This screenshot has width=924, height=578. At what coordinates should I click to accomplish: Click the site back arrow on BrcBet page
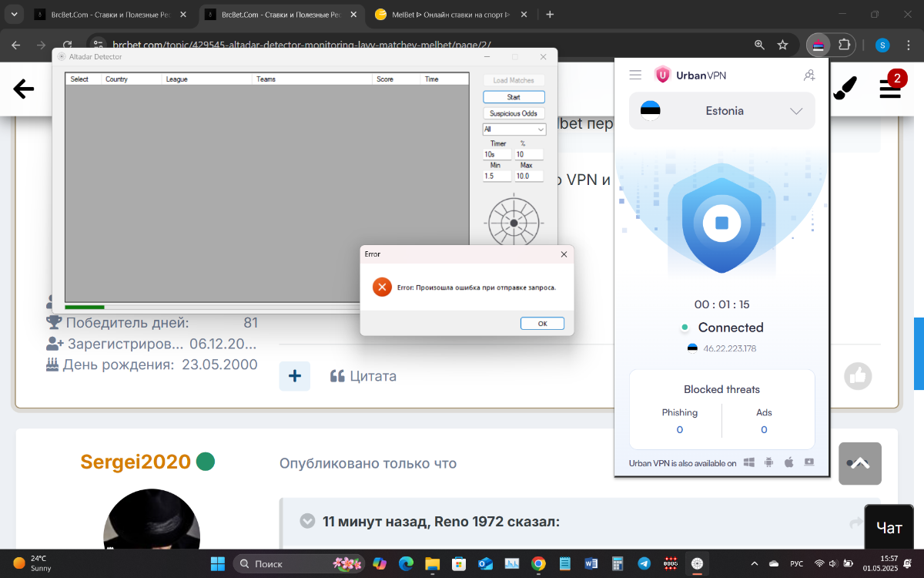point(24,89)
